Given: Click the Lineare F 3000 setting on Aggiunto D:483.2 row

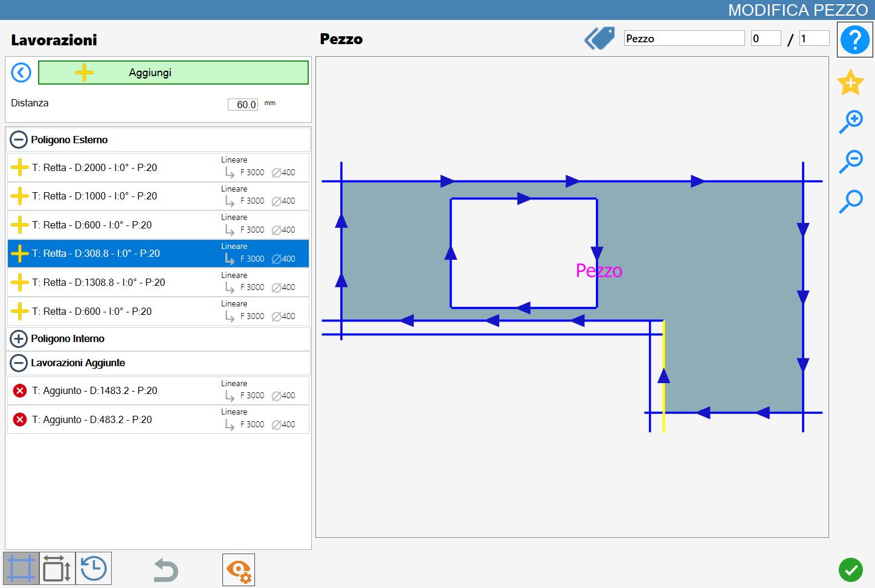Looking at the screenshot, I should (258, 419).
